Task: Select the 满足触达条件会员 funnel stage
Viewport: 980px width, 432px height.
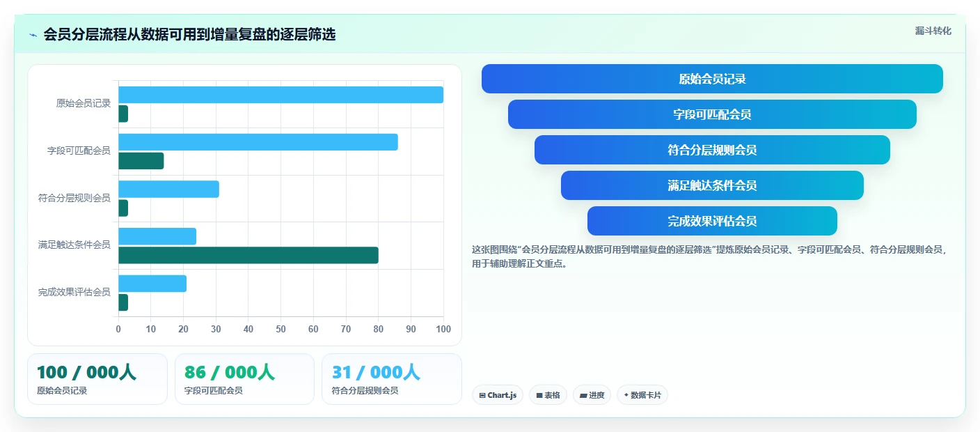Action: click(x=712, y=185)
